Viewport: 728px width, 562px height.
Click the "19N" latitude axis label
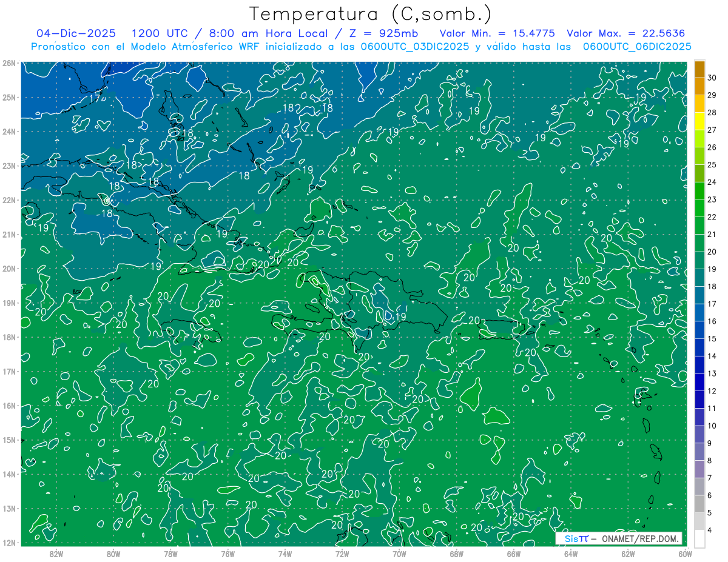click(x=9, y=303)
